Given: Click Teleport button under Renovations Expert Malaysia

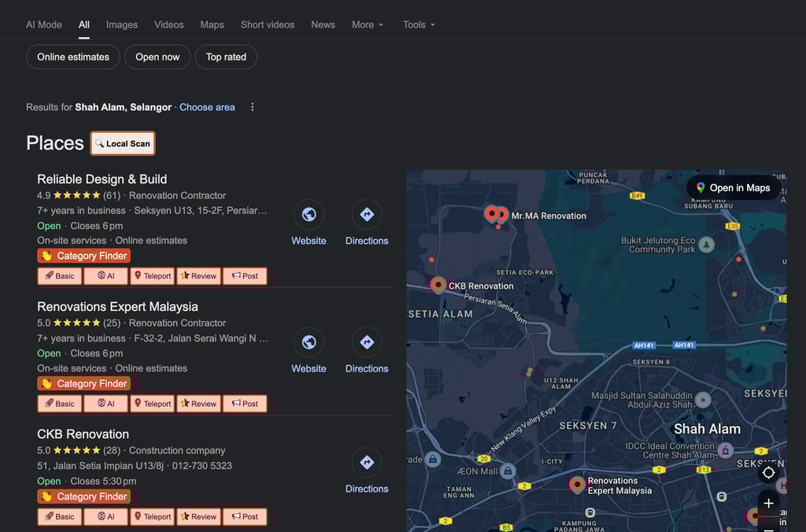Looking at the screenshot, I should coord(153,404).
